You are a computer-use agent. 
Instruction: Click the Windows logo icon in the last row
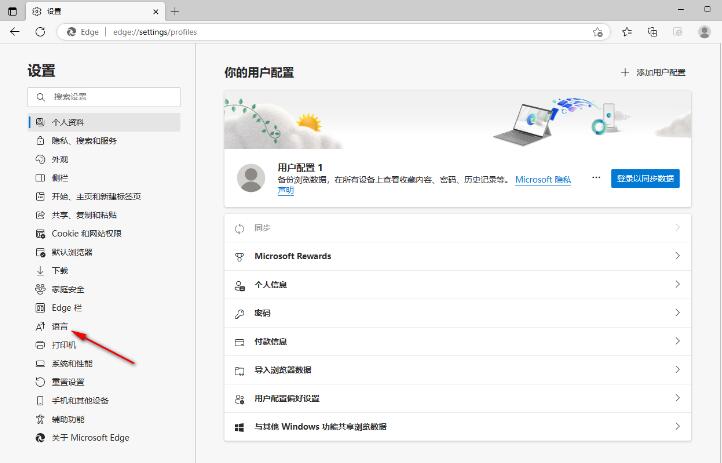pos(239,428)
